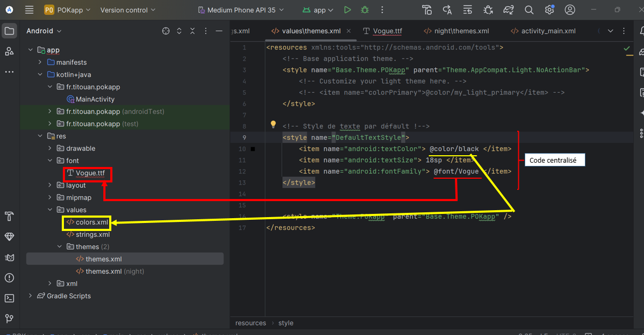Image resolution: width=644 pixels, height=335 pixels.
Task: Click the @font/Vogue value in the editor
Action: click(456, 171)
